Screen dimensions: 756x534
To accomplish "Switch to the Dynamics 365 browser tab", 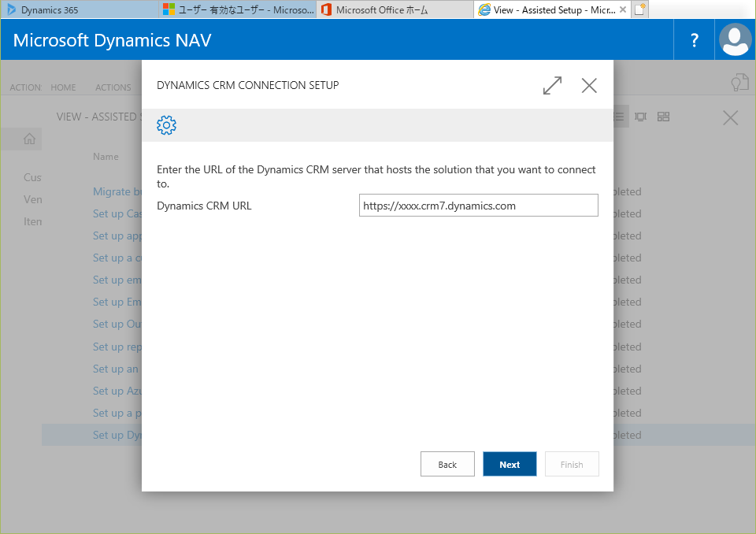I will (x=80, y=9).
